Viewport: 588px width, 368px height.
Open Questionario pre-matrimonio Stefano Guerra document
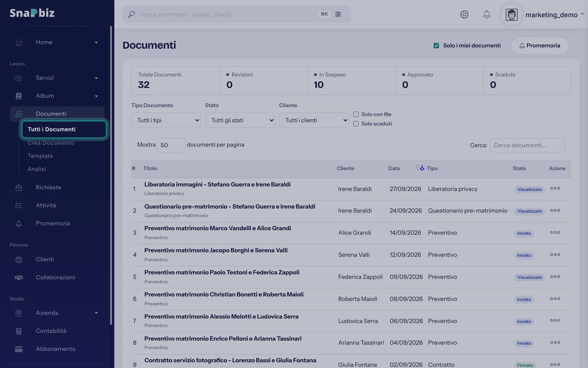click(x=230, y=206)
